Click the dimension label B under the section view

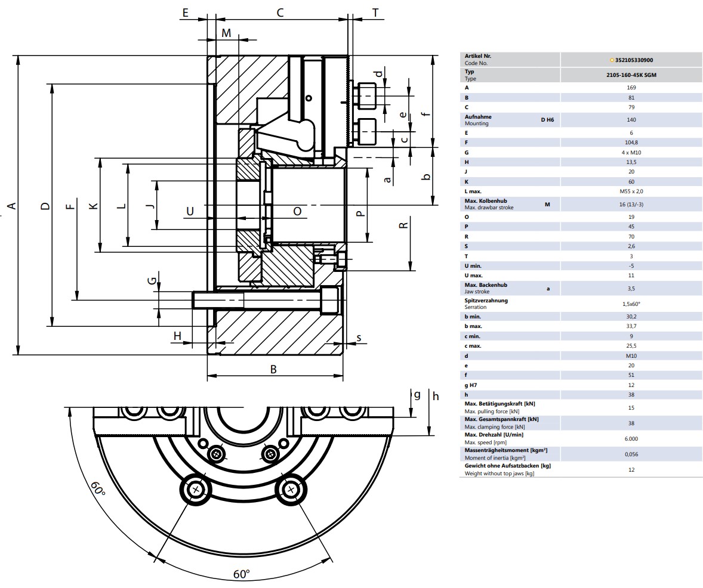pos(273,369)
